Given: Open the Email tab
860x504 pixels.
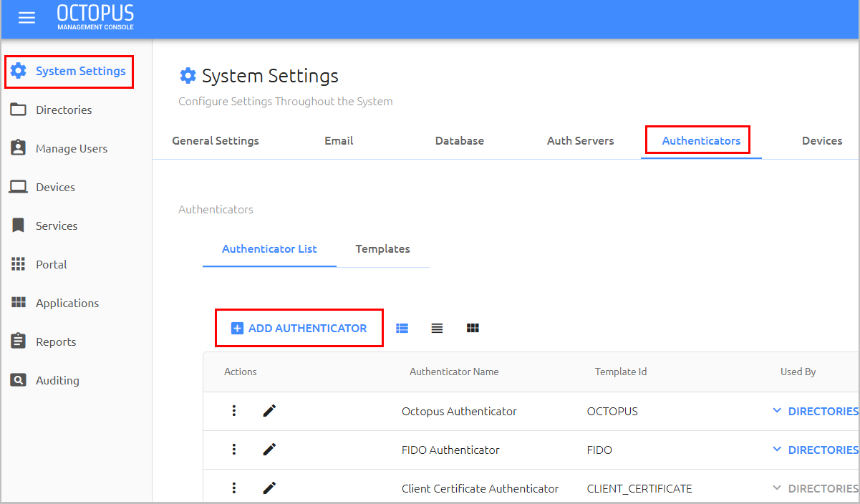Looking at the screenshot, I should (x=339, y=140).
